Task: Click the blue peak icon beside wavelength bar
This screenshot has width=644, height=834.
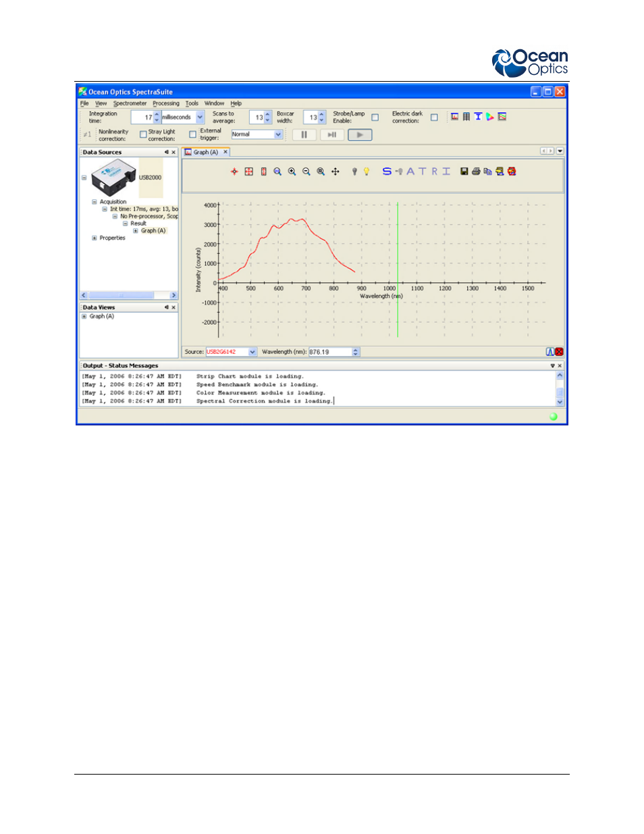Action: [550, 352]
